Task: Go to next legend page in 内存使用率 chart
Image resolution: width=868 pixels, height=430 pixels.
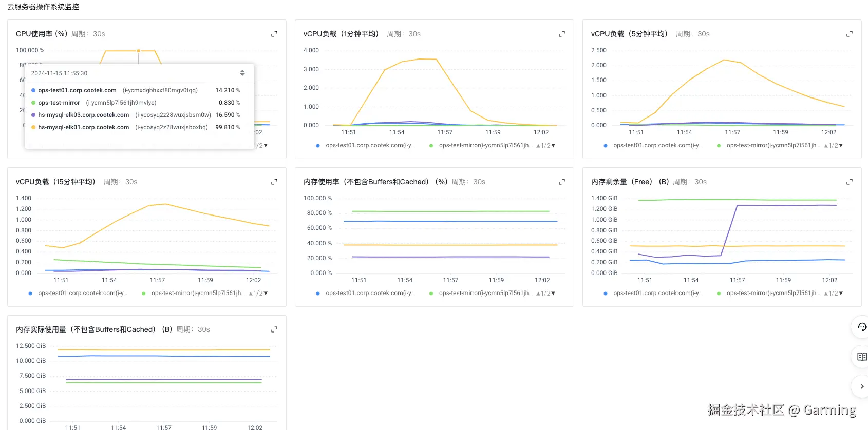Action: pos(553,294)
